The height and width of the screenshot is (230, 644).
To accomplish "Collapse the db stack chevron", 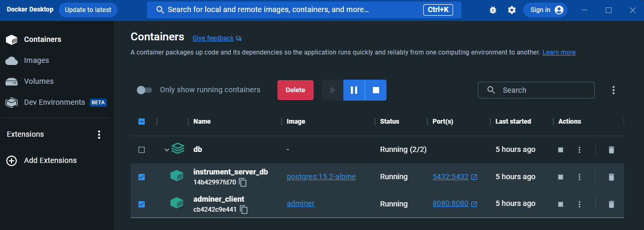I will (167, 150).
